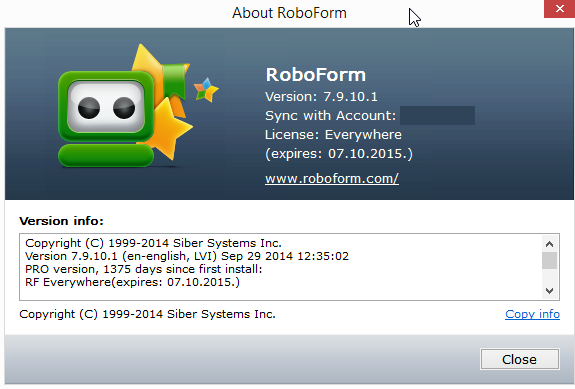Click inside the version info text box
The image size is (575, 389).
[281, 267]
